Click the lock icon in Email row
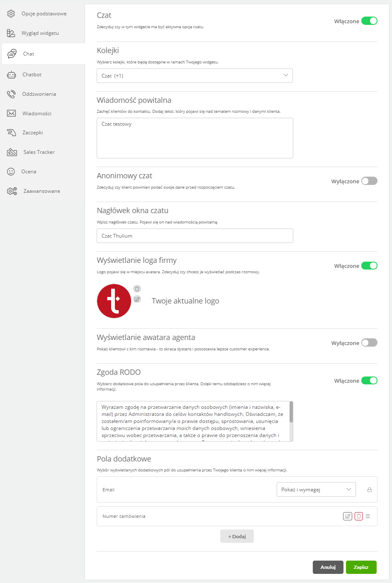 tap(369, 490)
